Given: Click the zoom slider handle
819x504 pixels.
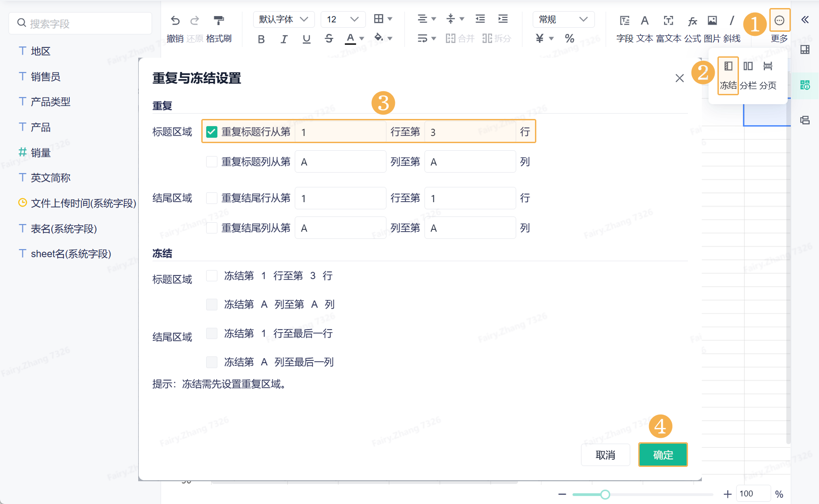Looking at the screenshot, I should [x=605, y=494].
